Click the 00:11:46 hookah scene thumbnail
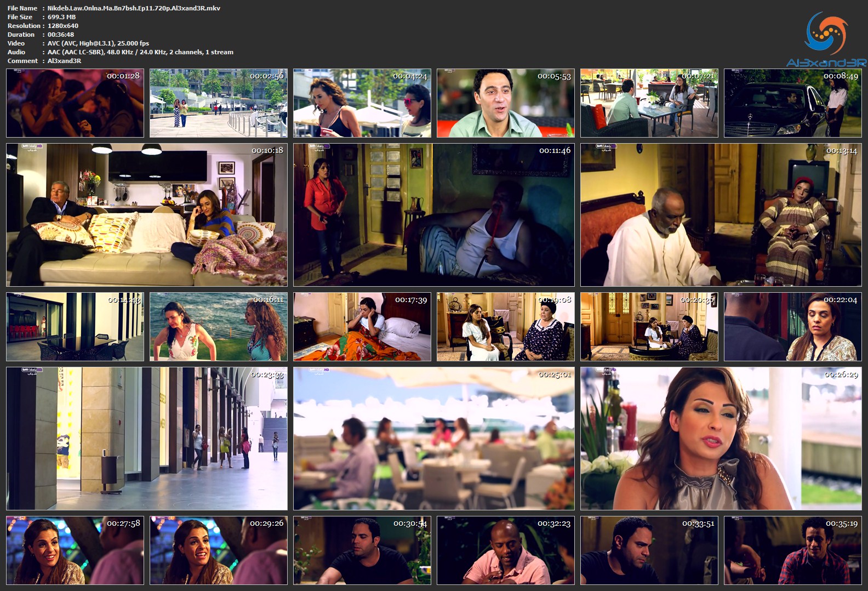 tap(433, 215)
